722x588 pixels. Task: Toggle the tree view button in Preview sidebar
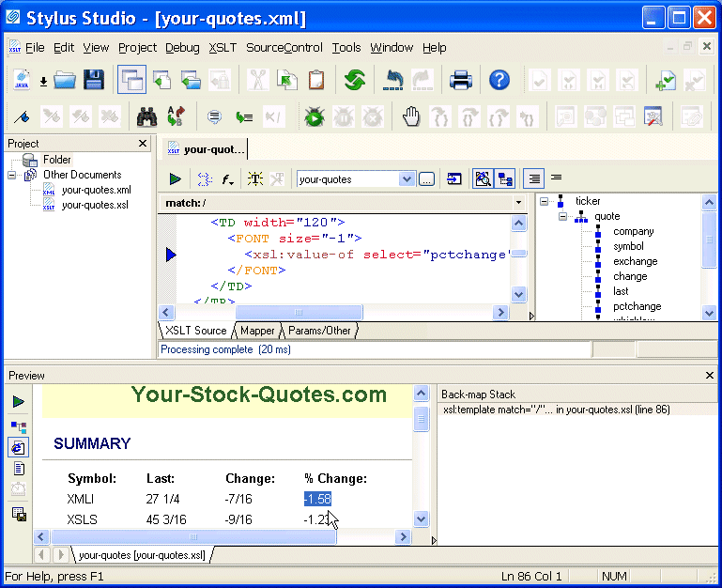click(x=19, y=426)
